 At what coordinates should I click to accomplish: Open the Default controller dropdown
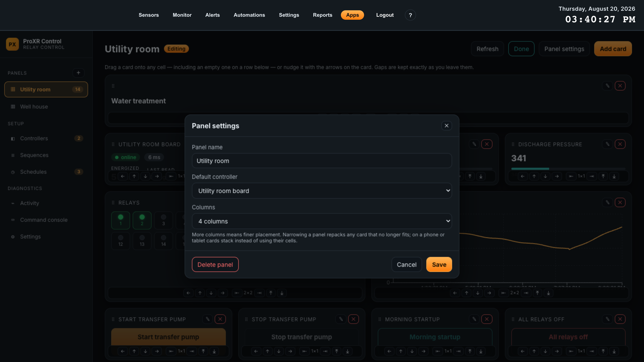tap(322, 191)
